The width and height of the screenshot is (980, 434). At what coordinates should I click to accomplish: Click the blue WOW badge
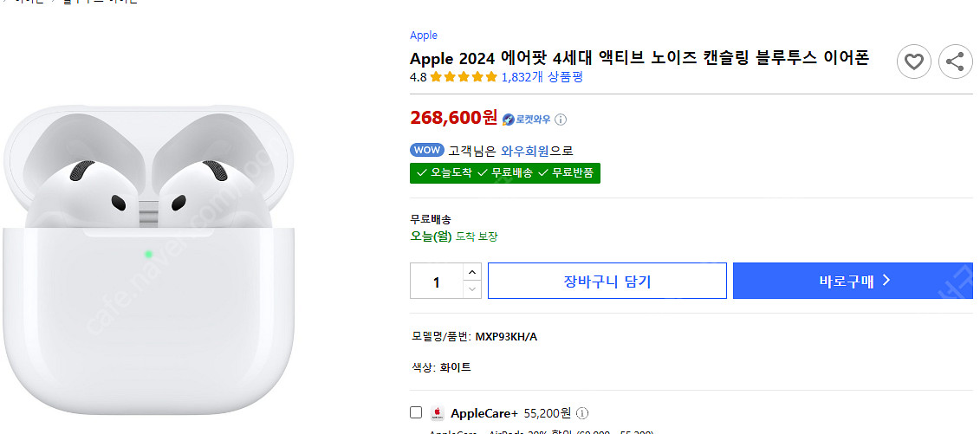pyautogui.click(x=427, y=150)
